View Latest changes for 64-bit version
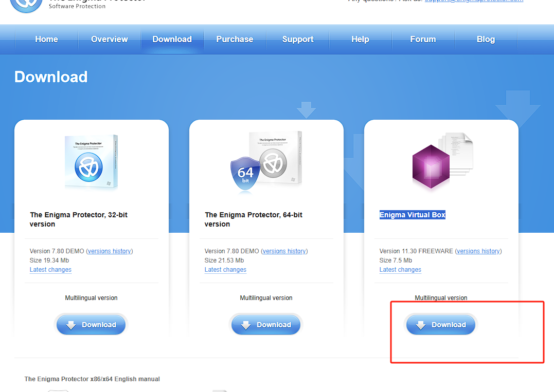 (225, 270)
